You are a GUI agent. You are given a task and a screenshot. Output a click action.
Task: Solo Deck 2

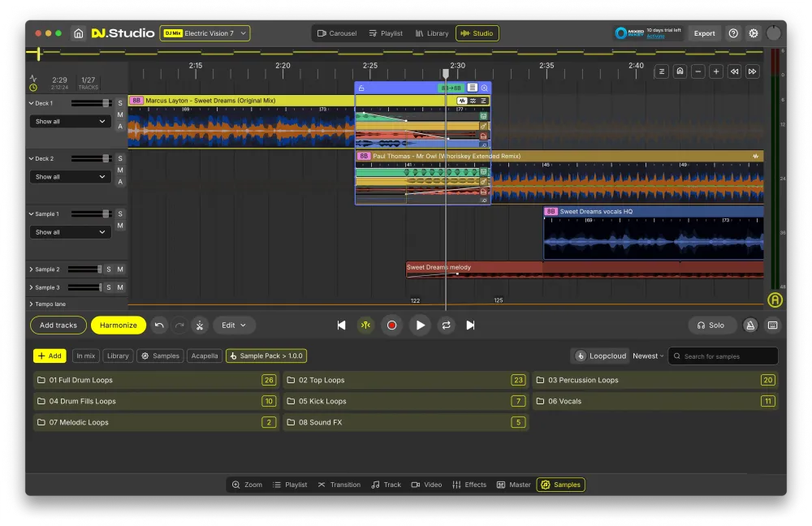(120, 158)
